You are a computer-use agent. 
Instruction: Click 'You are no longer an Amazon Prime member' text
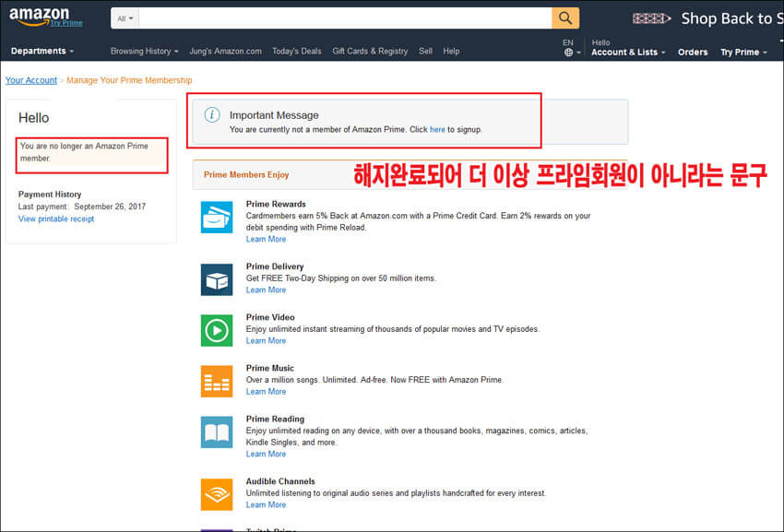pos(84,152)
